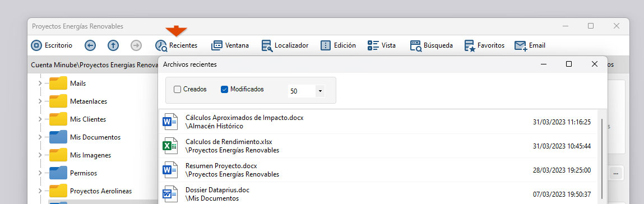The height and width of the screenshot is (204, 644).
Task: Click the Búsqueda window-search icon
Action: [416, 45]
